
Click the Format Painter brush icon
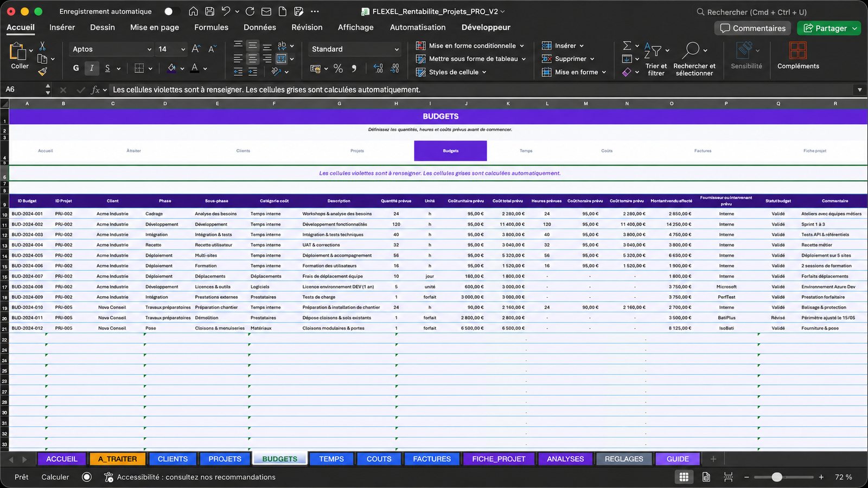43,72
